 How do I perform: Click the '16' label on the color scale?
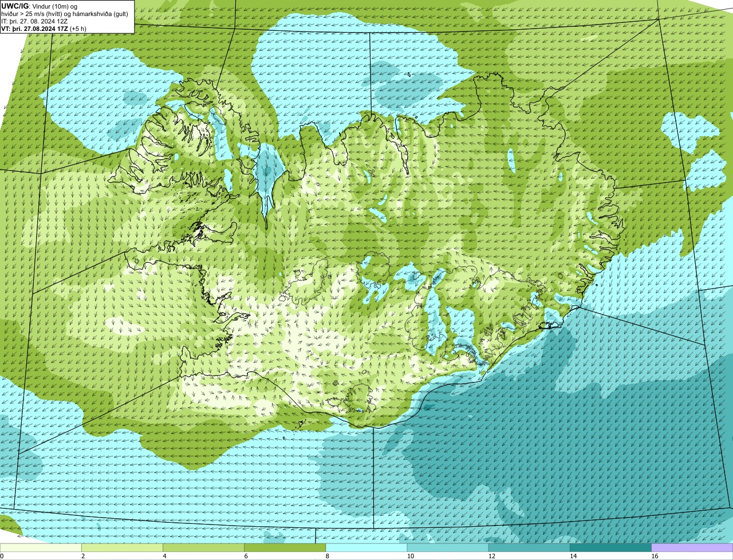(655, 556)
